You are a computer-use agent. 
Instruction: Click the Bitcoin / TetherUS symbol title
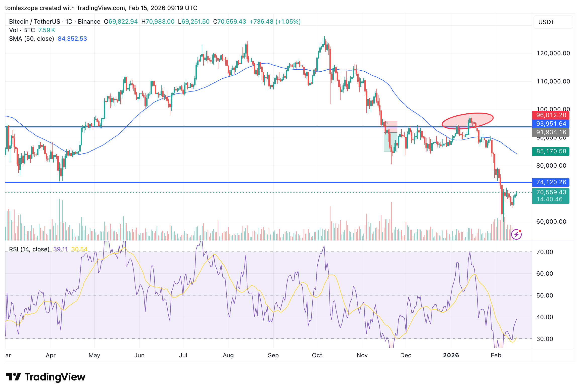coord(34,22)
